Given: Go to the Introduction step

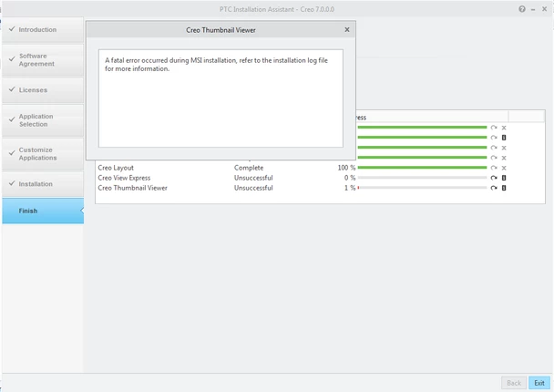Looking at the screenshot, I should click(43, 30).
